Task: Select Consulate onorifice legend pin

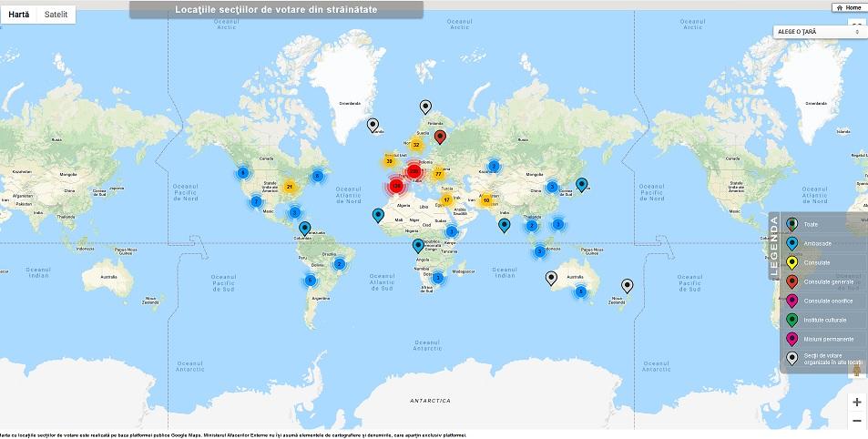Action: click(x=792, y=301)
